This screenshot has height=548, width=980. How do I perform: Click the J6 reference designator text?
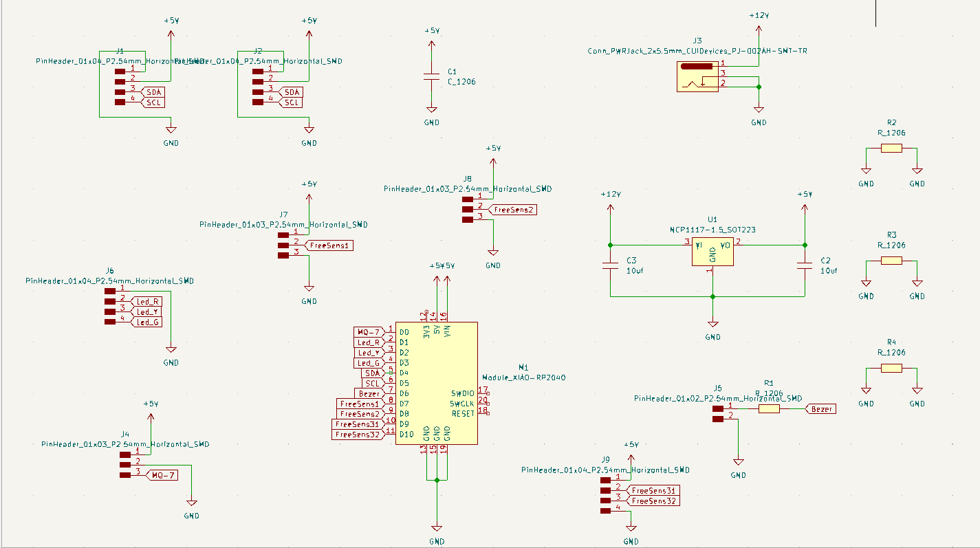(x=110, y=271)
